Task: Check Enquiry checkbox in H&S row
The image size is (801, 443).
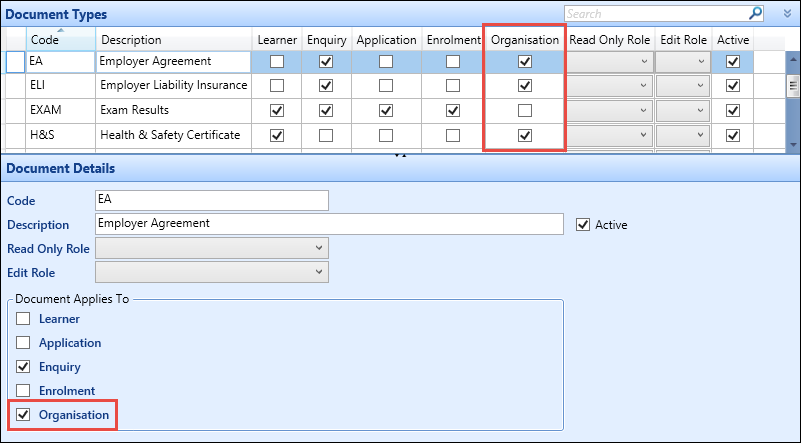Action: (326, 135)
